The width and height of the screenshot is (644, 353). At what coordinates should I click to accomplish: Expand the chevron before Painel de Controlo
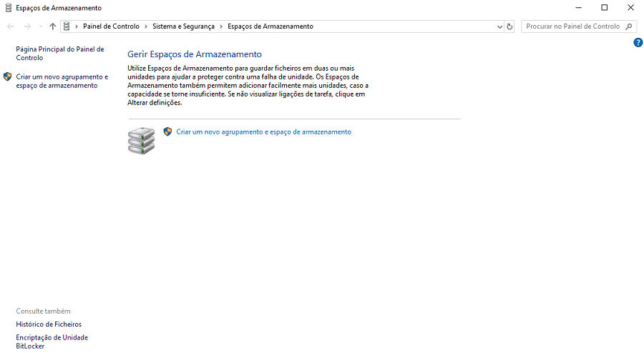click(77, 26)
